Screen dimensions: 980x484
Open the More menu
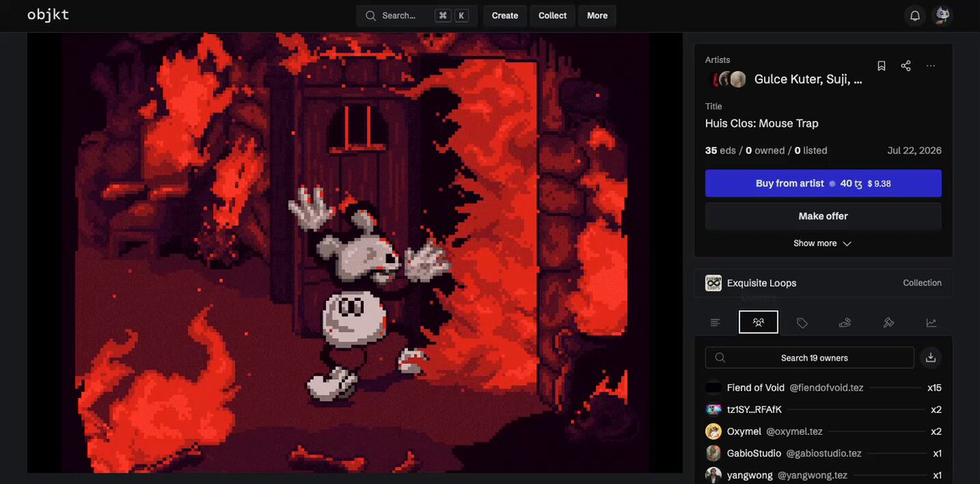[597, 16]
